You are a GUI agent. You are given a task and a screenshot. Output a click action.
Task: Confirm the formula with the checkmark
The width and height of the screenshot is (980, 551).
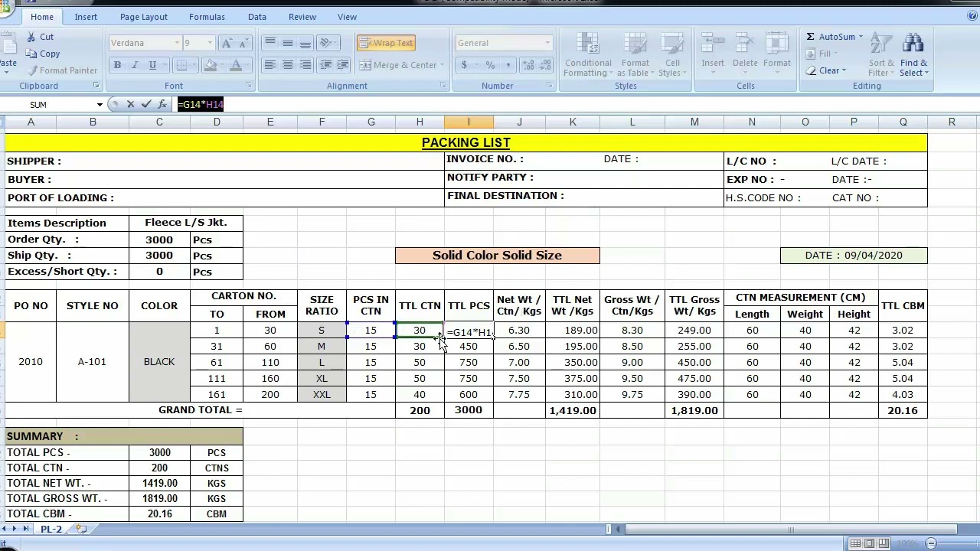coord(146,104)
